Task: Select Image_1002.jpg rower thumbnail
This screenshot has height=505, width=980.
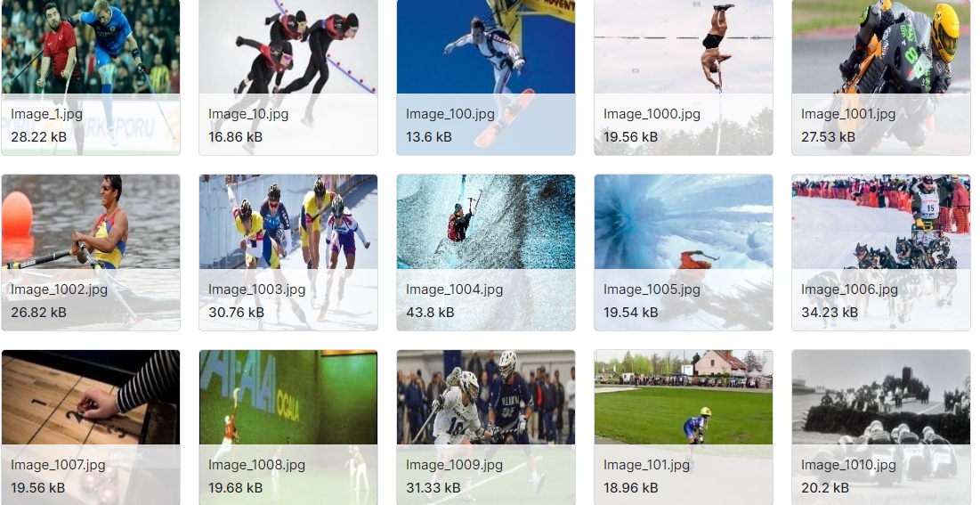Action: (x=91, y=252)
